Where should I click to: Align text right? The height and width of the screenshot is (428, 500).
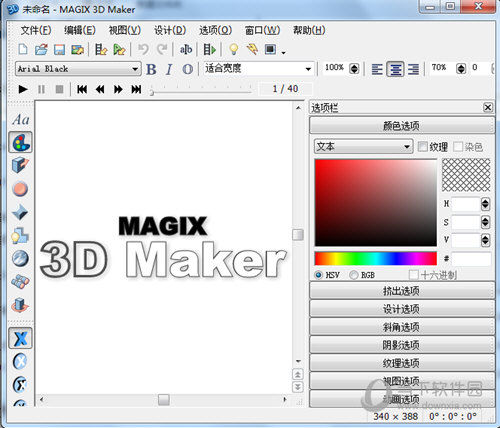pos(413,69)
